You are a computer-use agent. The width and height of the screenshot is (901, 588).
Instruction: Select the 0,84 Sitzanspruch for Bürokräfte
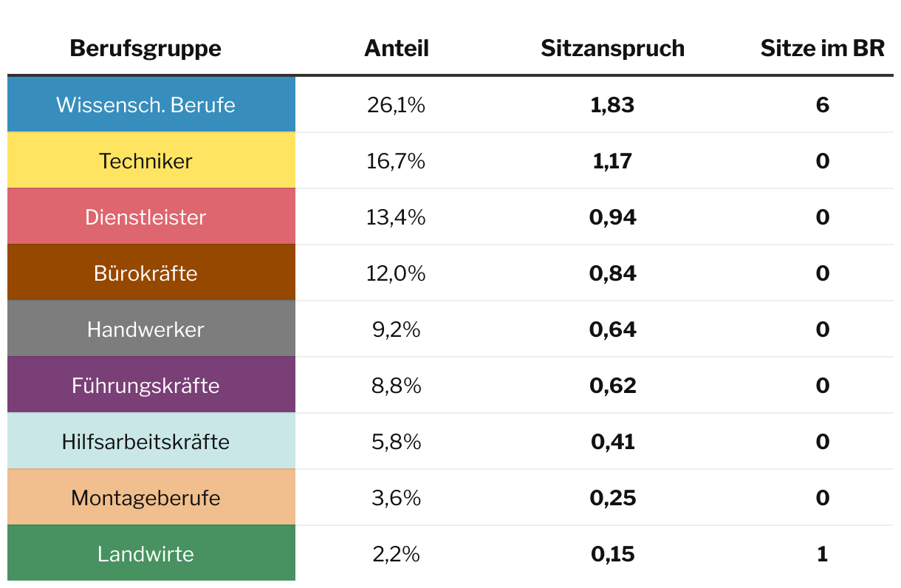612,273
